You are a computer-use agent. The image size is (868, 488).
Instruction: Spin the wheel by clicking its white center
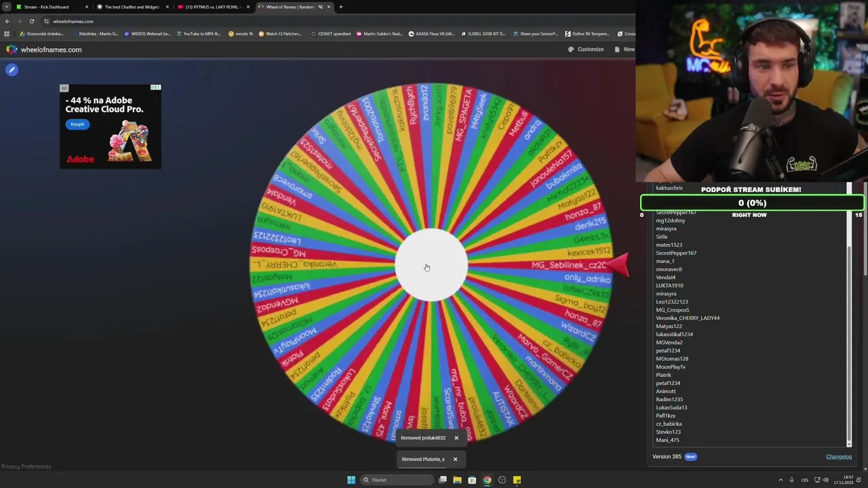(x=431, y=265)
